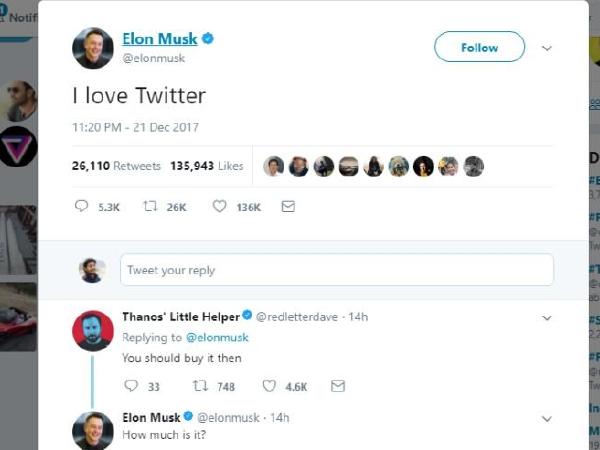Click Thanos' Little Helper profile avatar

(x=93, y=330)
